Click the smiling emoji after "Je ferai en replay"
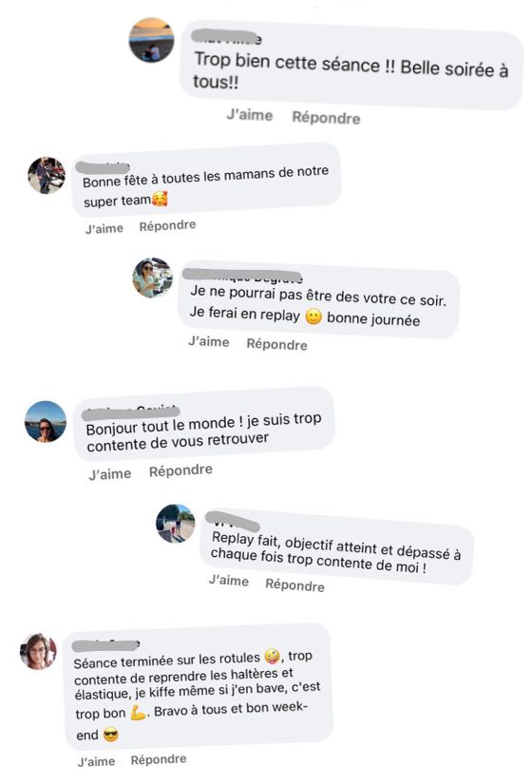The width and height of the screenshot is (532, 784). (x=313, y=316)
